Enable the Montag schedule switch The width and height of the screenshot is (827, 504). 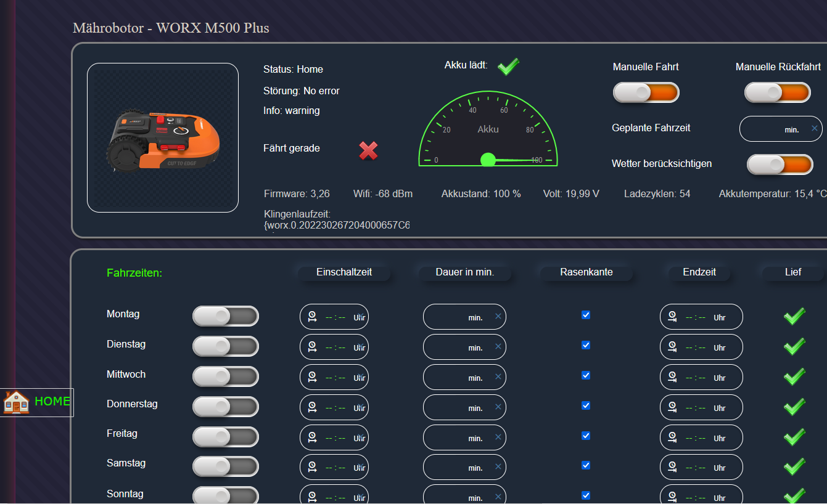(x=226, y=316)
